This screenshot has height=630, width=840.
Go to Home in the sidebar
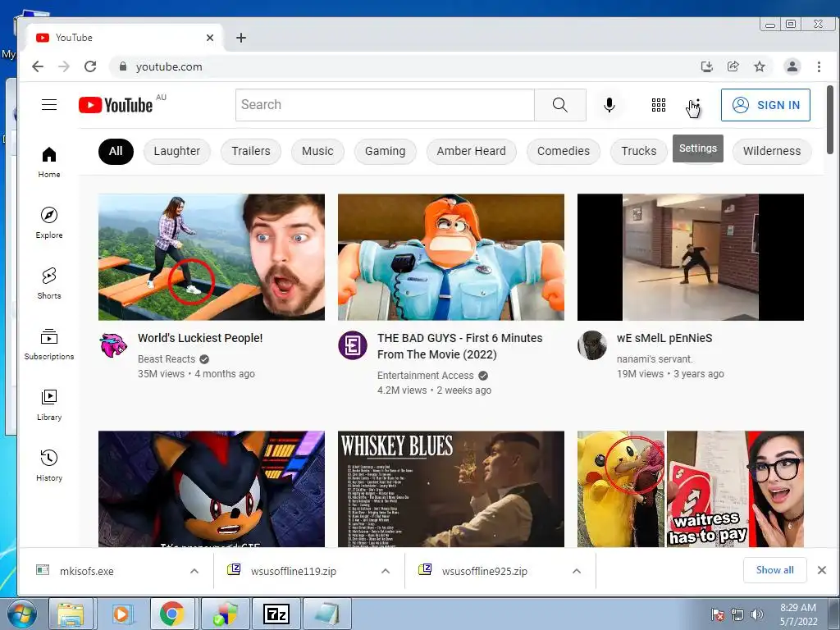[x=49, y=162]
